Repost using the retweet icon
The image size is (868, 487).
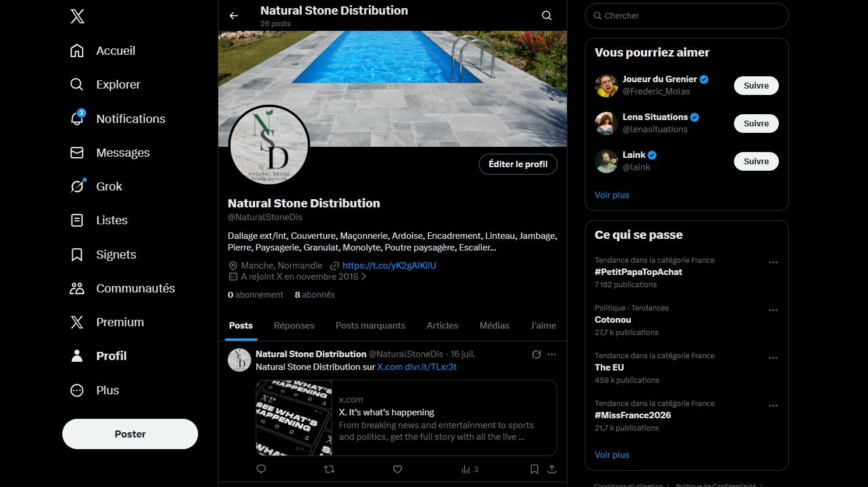(x=329, y=469)
